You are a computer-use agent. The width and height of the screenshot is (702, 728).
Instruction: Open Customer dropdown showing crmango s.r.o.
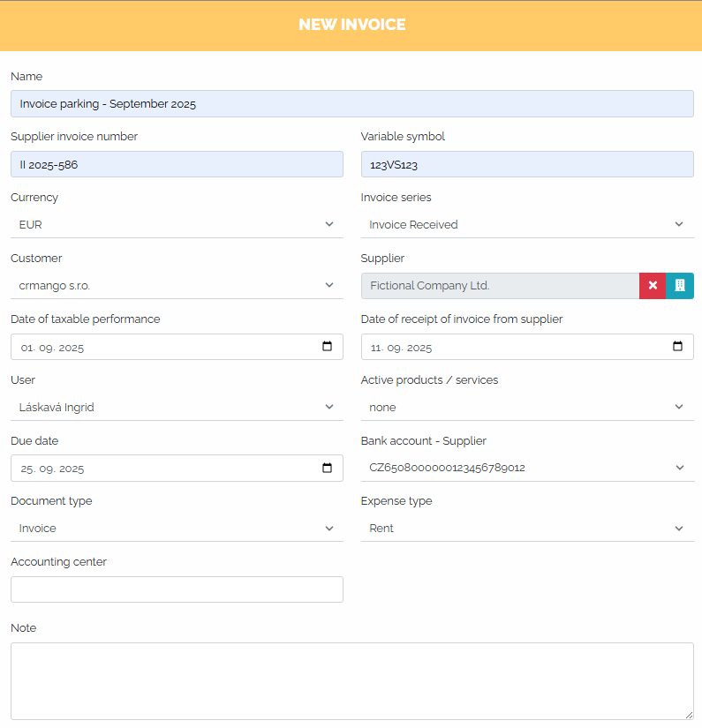(177, 286)
